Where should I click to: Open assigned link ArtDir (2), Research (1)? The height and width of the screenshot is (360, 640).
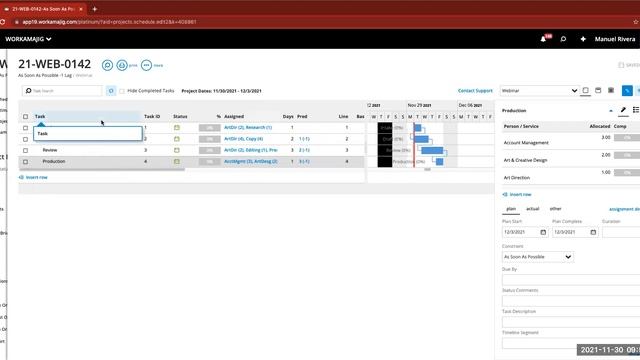pyautogui.click(x=248, y=128)
